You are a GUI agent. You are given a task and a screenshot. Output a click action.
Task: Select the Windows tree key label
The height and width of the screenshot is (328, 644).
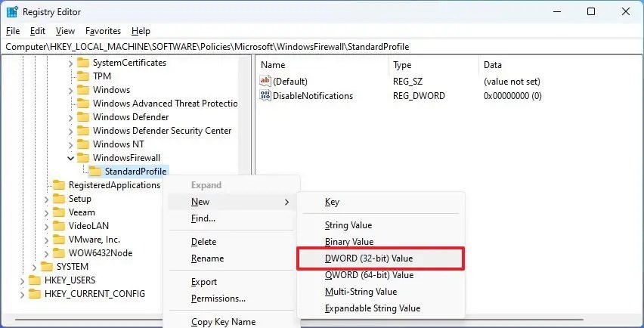pyautogui.click(x=111, y=90)
